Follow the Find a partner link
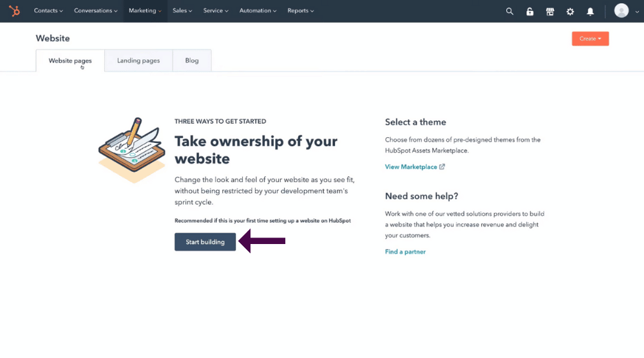The width and height of the screenshot is (644, 358). point(405,252)
